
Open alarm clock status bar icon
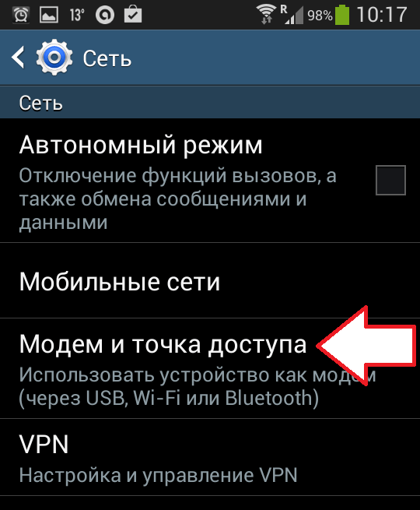(21, 15)
